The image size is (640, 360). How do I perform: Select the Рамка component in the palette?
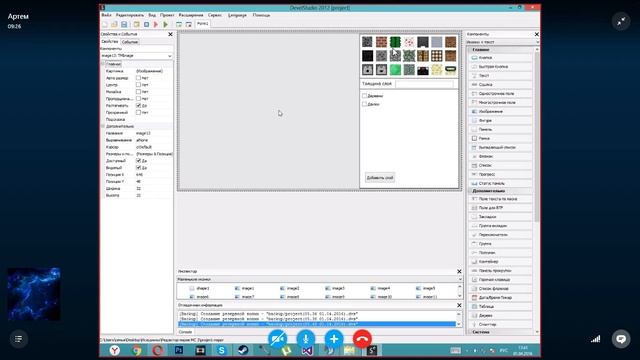pyautogui.click(x=501, y=138)
